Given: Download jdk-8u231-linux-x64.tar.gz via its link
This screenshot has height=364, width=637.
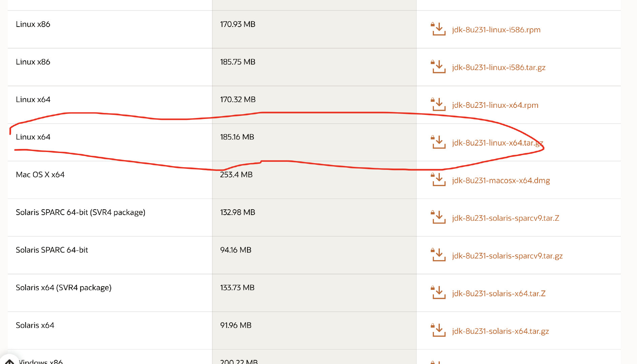Looking at the screenshot, I should tap(497, 143).
